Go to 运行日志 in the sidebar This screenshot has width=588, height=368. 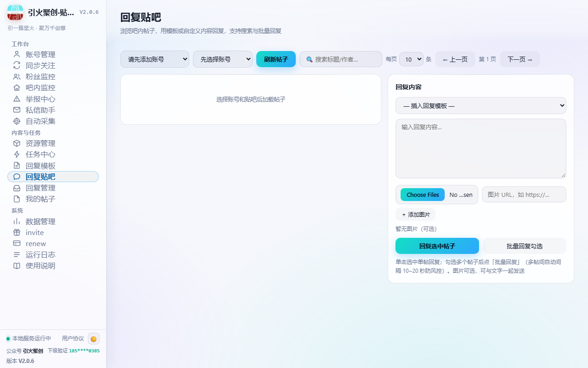tap(53, 255)
